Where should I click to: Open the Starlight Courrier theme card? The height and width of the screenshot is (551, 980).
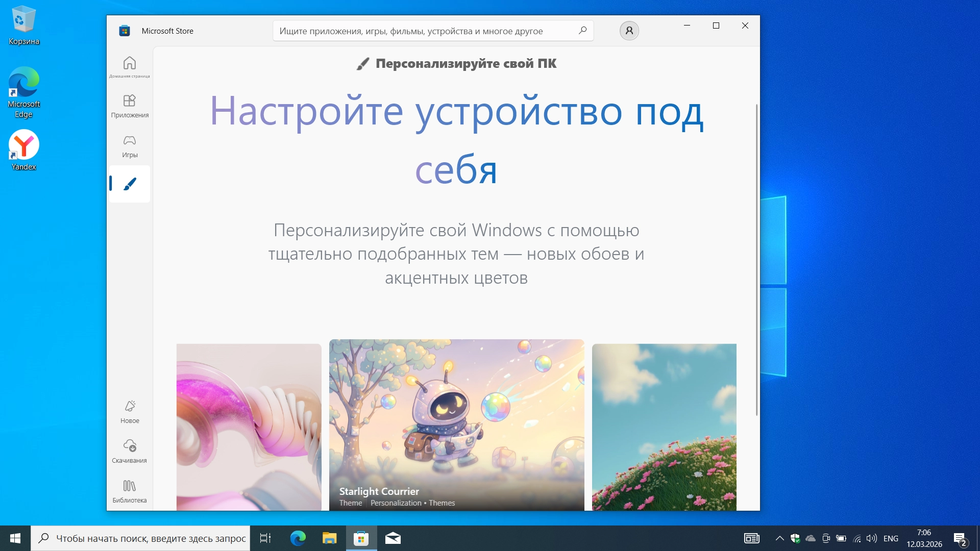pyautogui.click(x=456, y=424)
